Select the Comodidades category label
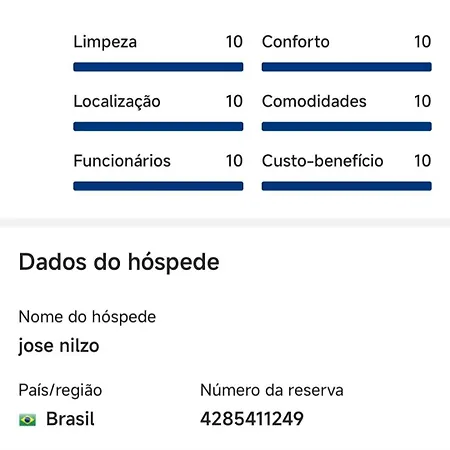The width and height of the screenshot is (450, 450). click(314, 101)
